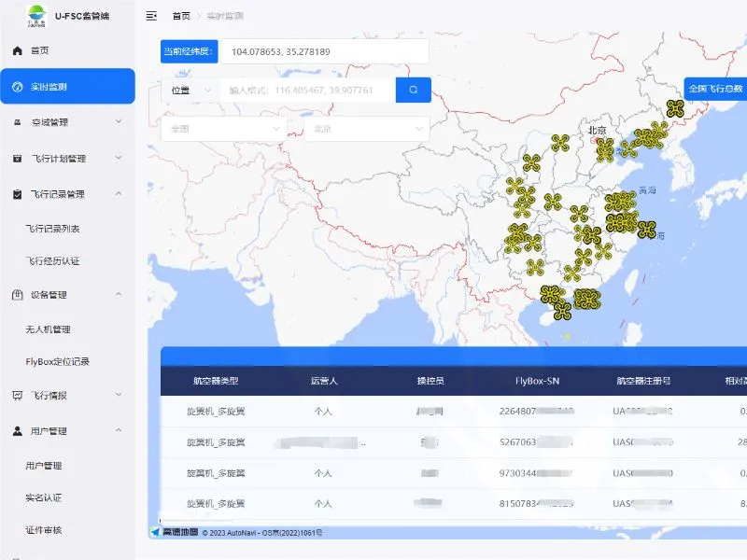
Task: Open 飞行记录列表 submenu item
Action: click(52, 229)
